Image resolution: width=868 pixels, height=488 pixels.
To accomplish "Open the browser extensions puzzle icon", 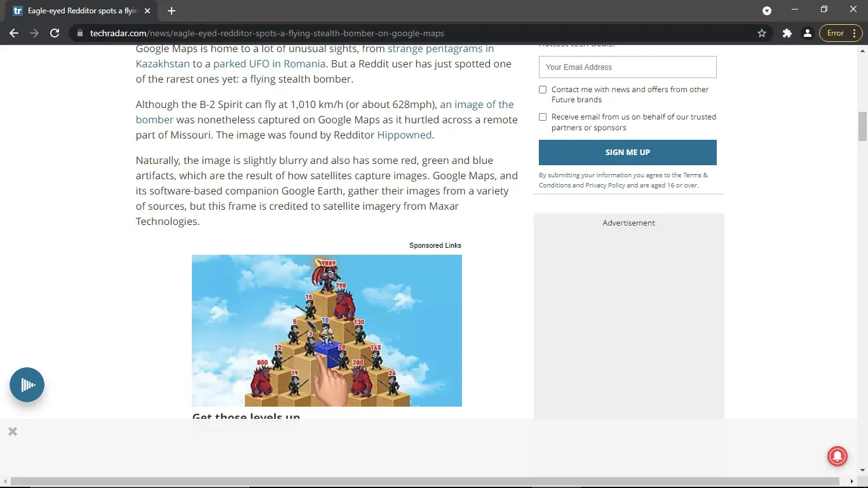I will [787, 33].
